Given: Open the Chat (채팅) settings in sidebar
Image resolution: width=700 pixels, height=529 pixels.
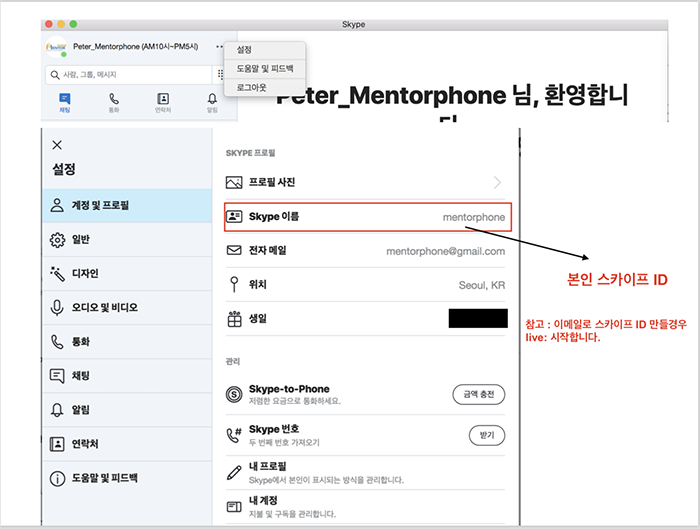Looking at the screenshot, I should [127, 376].
